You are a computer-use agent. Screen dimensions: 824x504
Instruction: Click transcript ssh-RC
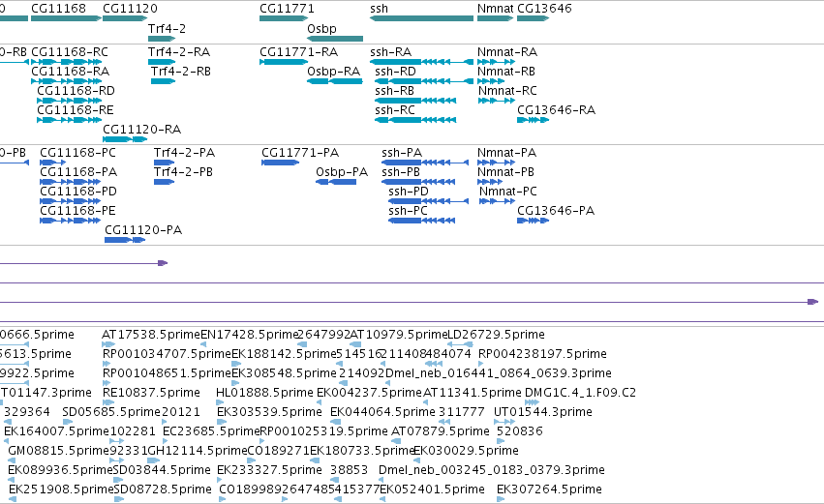point(395,109)
